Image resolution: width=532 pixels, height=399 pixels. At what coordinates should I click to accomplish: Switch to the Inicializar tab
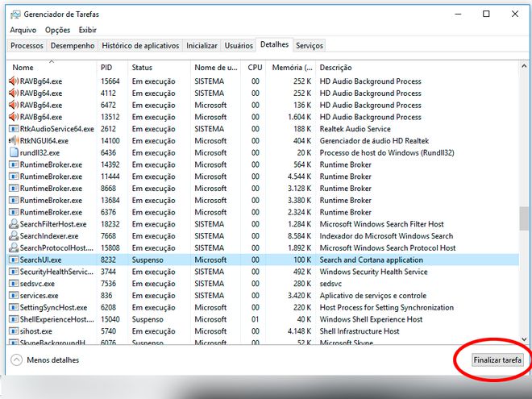[202, 45]
